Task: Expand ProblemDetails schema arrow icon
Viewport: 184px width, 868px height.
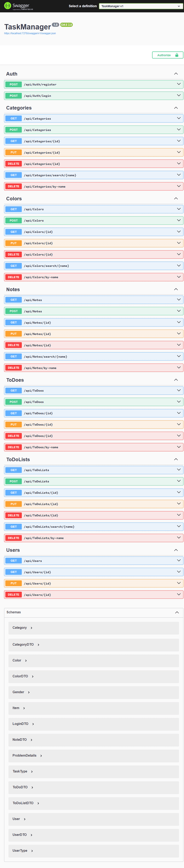Action: (41, 755)
